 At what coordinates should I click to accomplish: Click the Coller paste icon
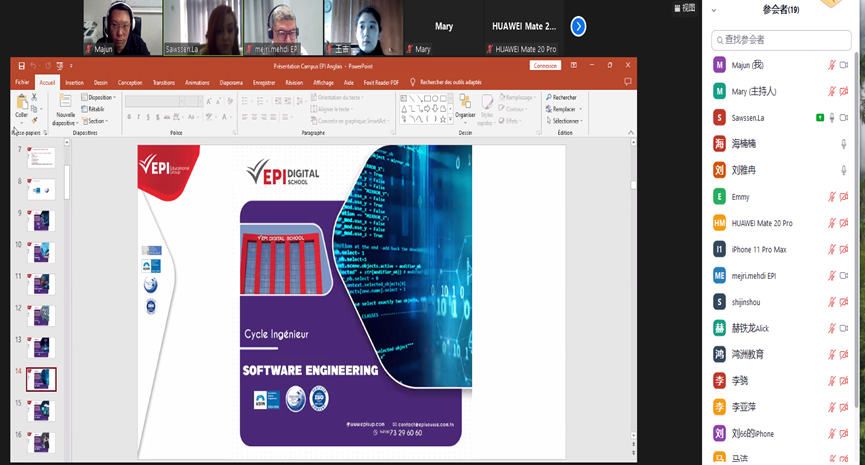[21, 104]
